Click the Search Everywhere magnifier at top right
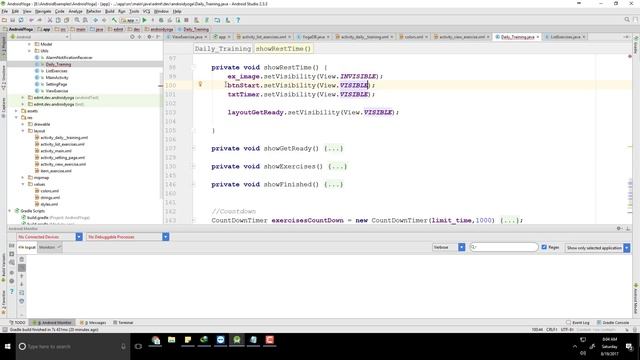 pyautogui.click(x=627, y=20)
